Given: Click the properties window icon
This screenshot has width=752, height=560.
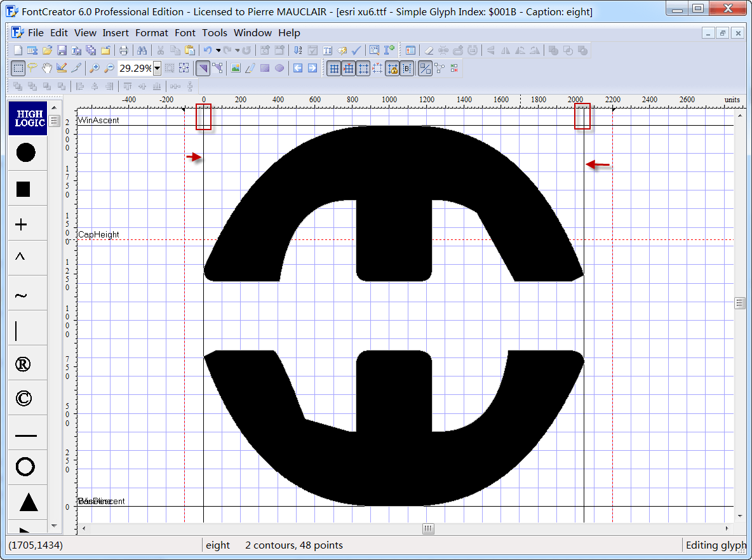Looking at the screenshot, I should pos(410,50).
